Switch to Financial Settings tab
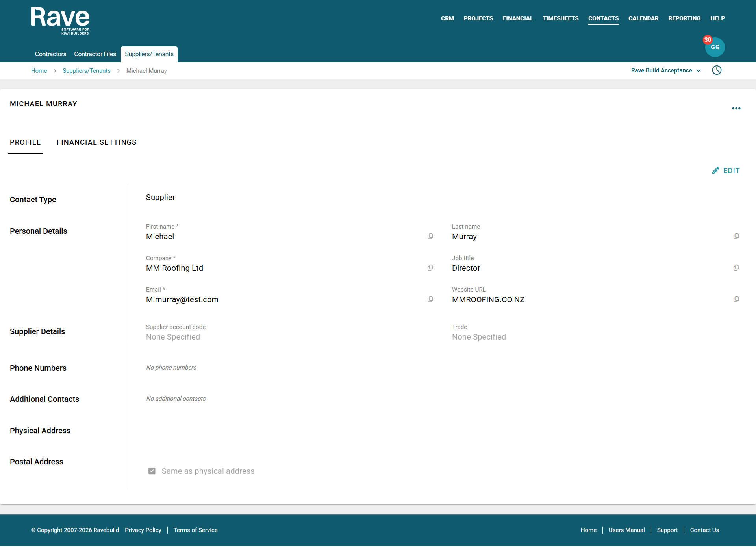Image resolution: width=756 pixels, height=547 pixels. point(96,142)
